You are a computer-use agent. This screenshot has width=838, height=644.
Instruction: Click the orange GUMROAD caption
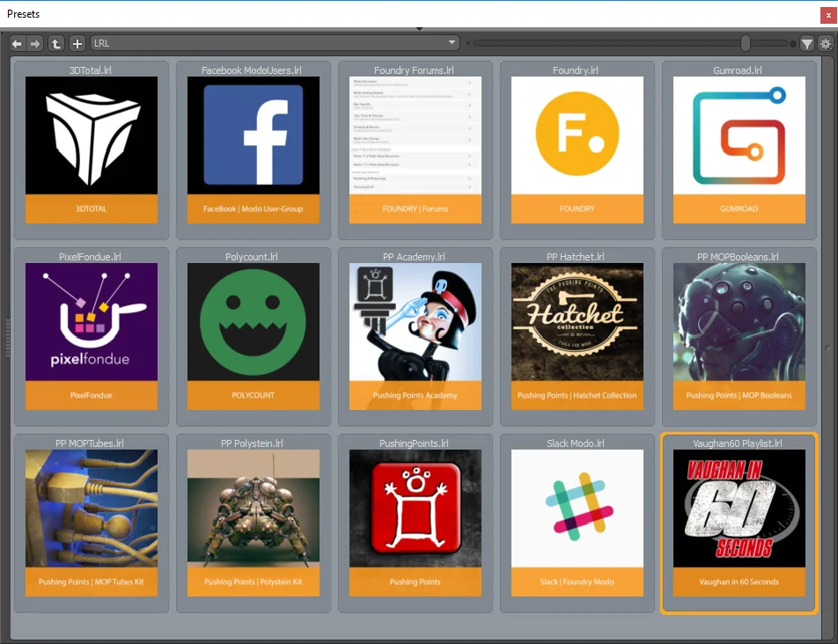(739, 209)
